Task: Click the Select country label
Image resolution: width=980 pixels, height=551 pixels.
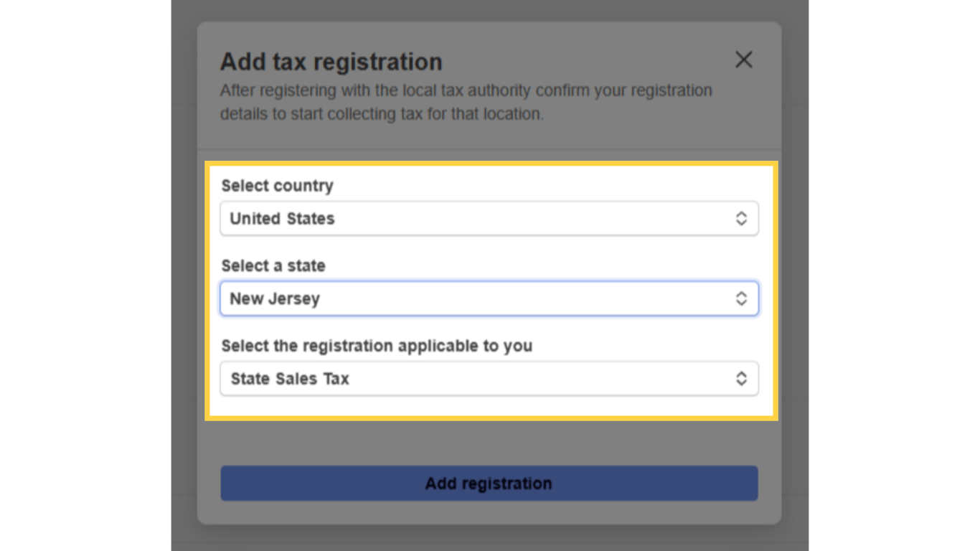Action: coord(276,186)
